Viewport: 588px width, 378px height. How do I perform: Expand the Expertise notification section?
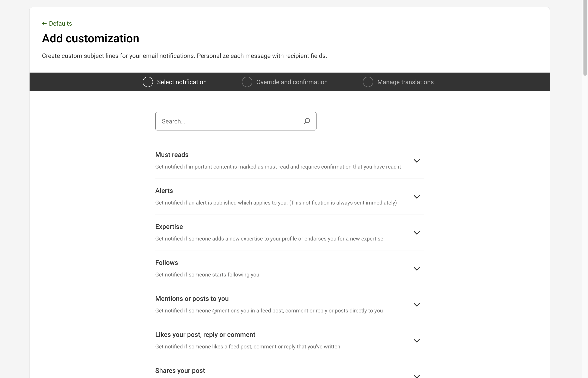(416, 232)
